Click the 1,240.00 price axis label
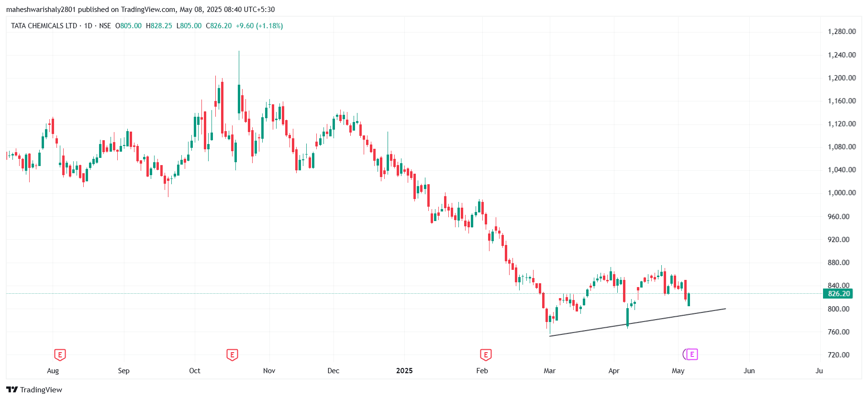Viewport: 868px width, 400px height. pyautogui.click(x=842, y=55)
